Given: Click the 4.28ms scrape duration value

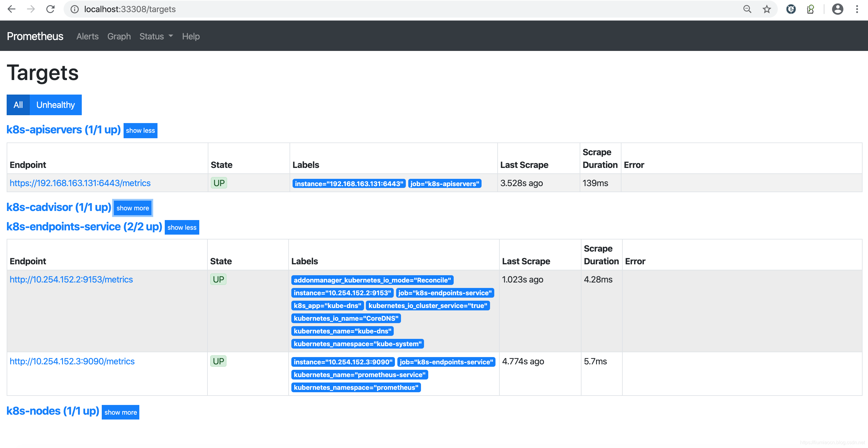Looking at the screenshot, I should point(598,280).
